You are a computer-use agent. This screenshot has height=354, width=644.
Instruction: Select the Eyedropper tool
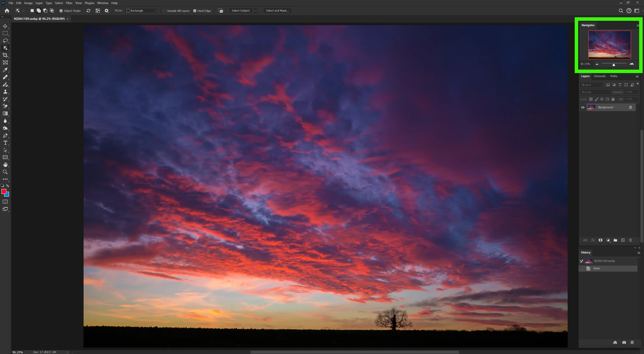(x=5, y=70)
